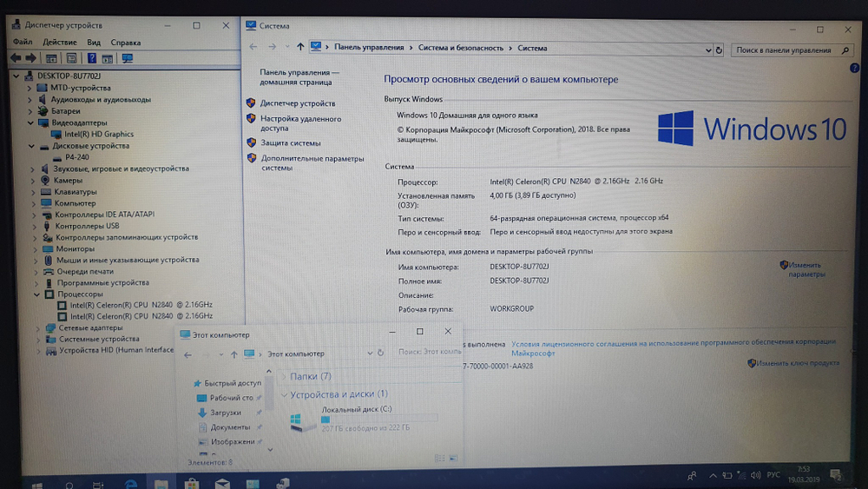The width and height of the screenshot is (868, 489).
Task: Click Back arrow in System window
Action: click(253, 47)
